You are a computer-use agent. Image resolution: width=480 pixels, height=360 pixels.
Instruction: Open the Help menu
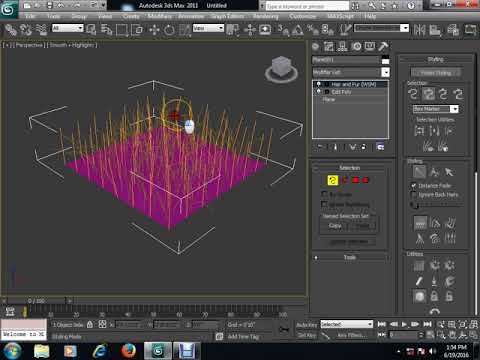[370, 16]
